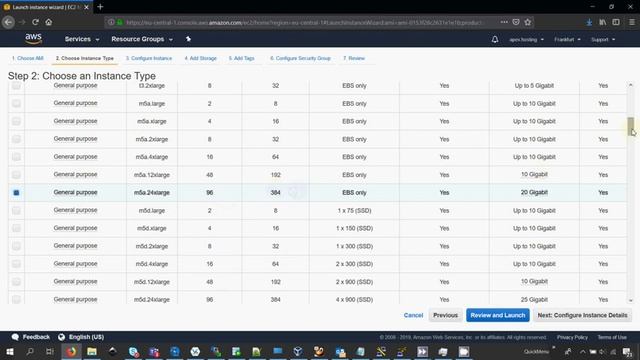Open the Windows Start menu
Screen dimensions: 640x360
point(10,351)
